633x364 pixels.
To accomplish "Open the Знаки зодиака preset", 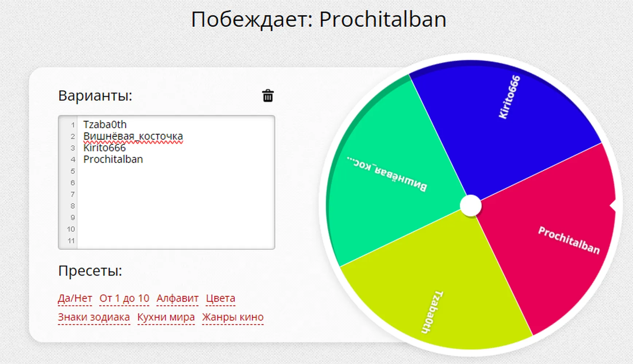I will 94,317.
